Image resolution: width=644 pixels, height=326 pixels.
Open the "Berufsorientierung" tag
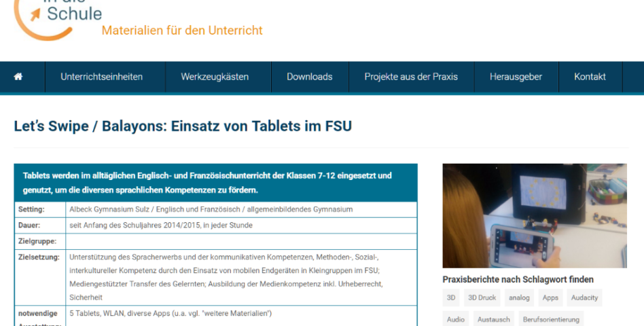point(551,319)
